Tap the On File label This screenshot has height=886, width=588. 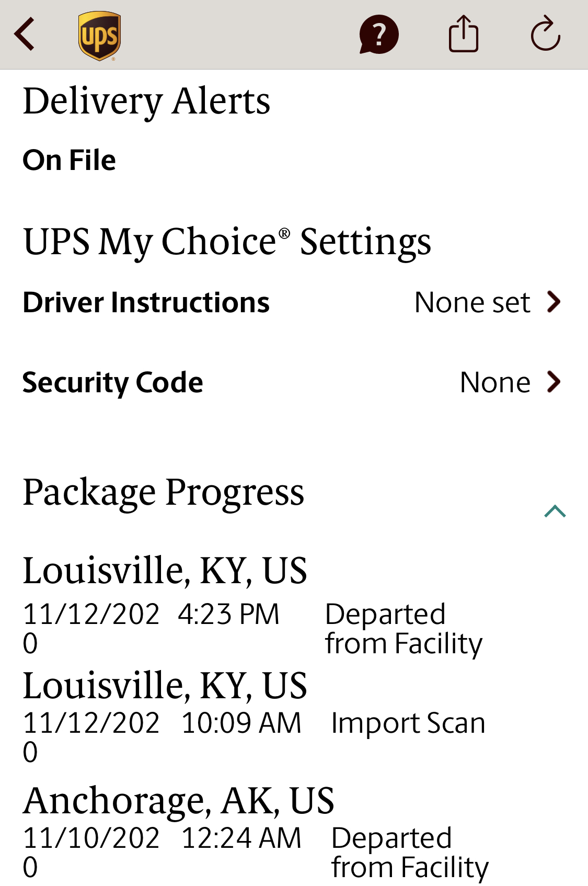pos(70,160)
